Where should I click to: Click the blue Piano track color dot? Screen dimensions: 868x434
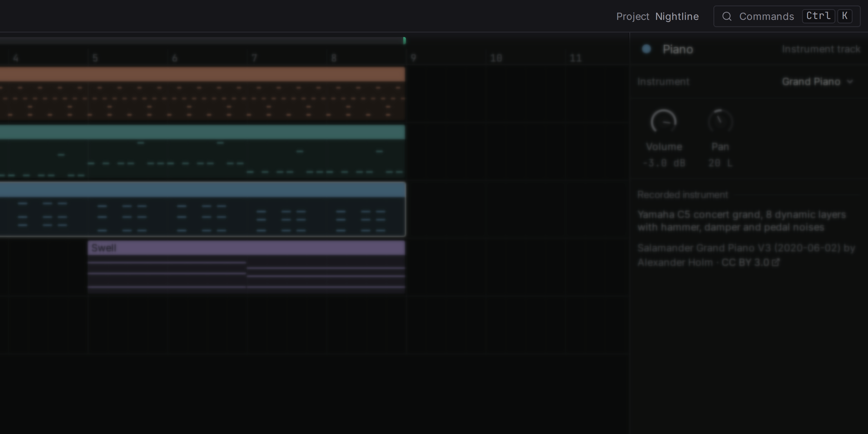pyautogui.click(x=646, y=49)
